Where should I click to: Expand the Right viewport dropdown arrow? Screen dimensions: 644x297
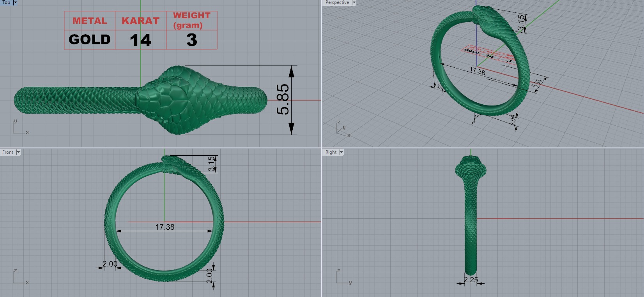tap(341, 152)
